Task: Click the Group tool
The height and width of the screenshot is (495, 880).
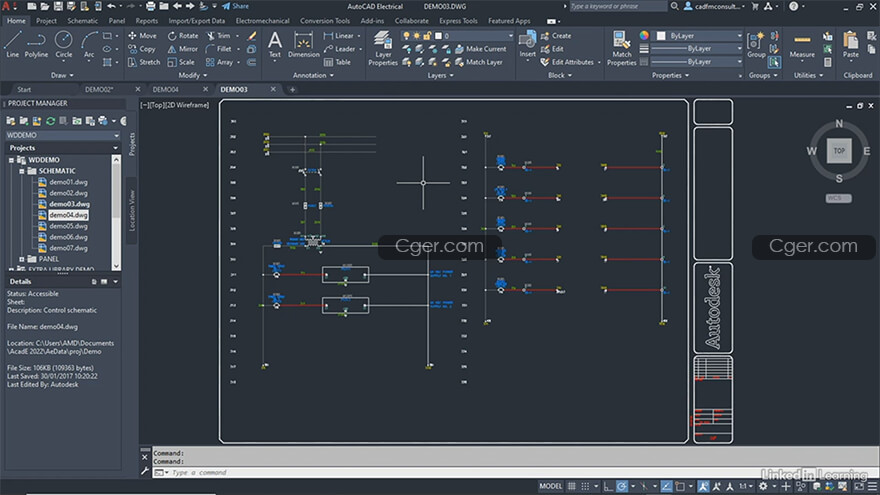Action: click(756, 45)
